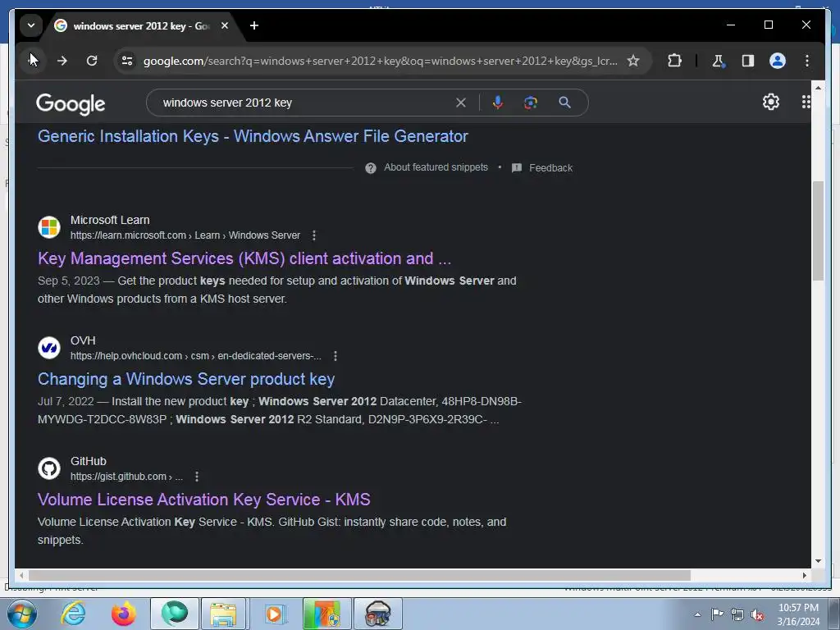This screenshot has width=840, height=630.
Task: Click the GitHub site favicon
Action: (49, 468)
